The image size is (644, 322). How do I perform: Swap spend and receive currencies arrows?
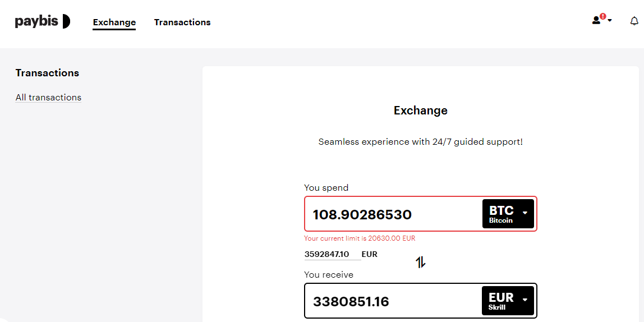(x=420, y=262)
